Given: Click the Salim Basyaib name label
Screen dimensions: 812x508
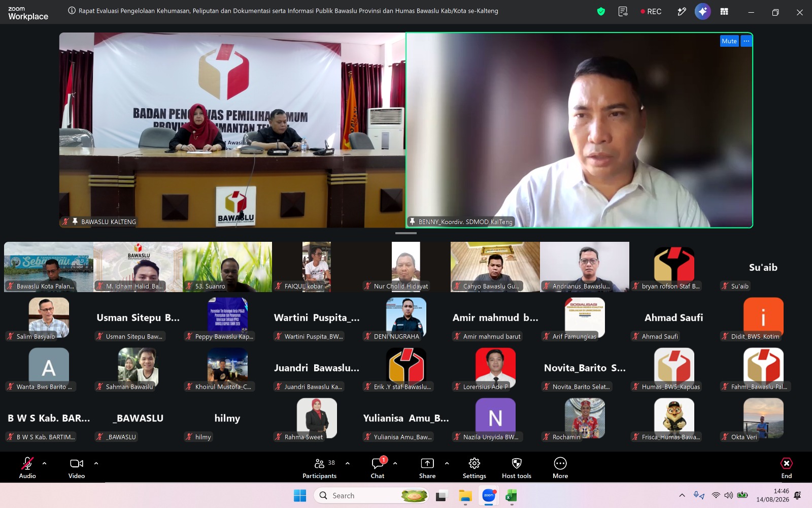Looking at the screenshot, I should click(36, 336).
